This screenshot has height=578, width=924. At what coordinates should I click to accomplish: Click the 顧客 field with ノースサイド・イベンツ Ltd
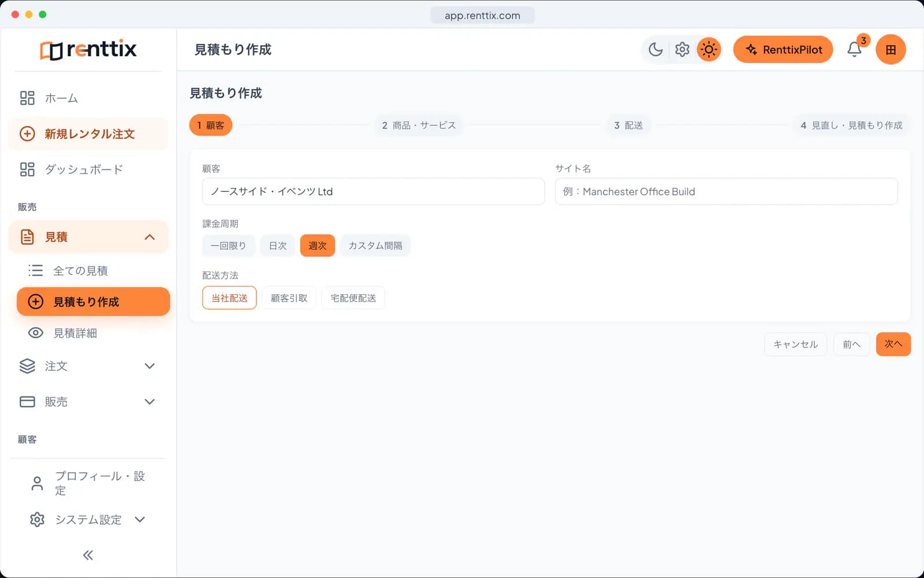pos(373,191)
